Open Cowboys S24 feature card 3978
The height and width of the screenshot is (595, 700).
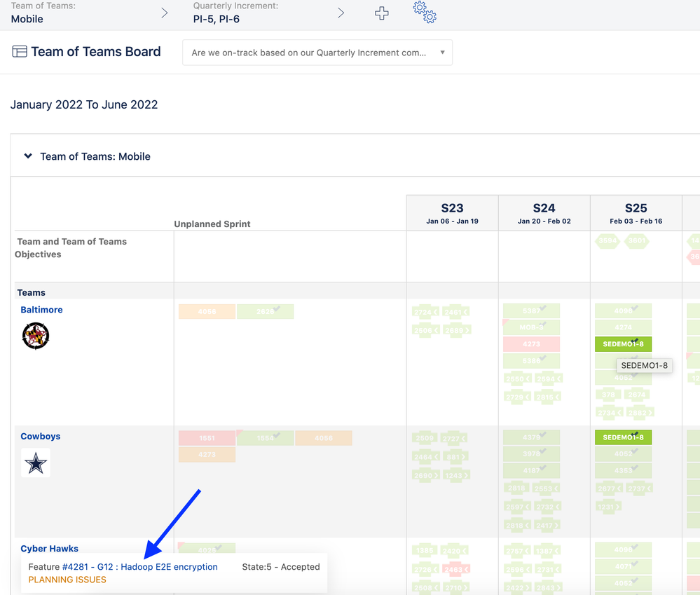click(x=531, y=454)
